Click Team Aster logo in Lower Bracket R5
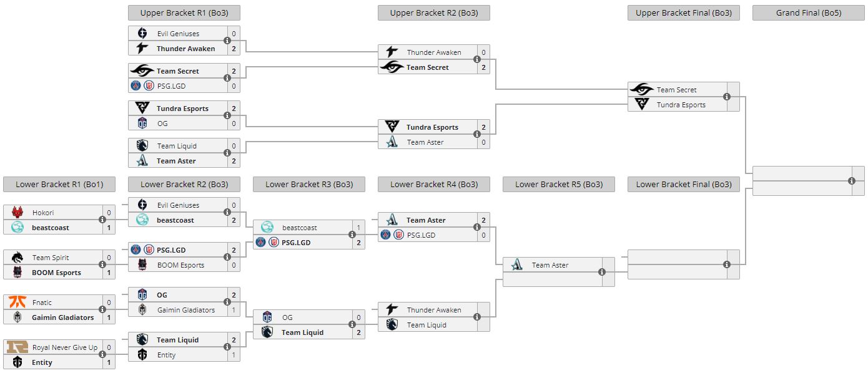Screen dimensions: 868x373 pos(516,265)
